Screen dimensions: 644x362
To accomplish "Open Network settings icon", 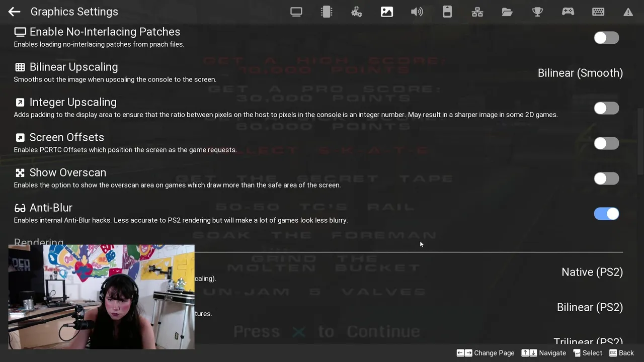I will coord(477,12).
